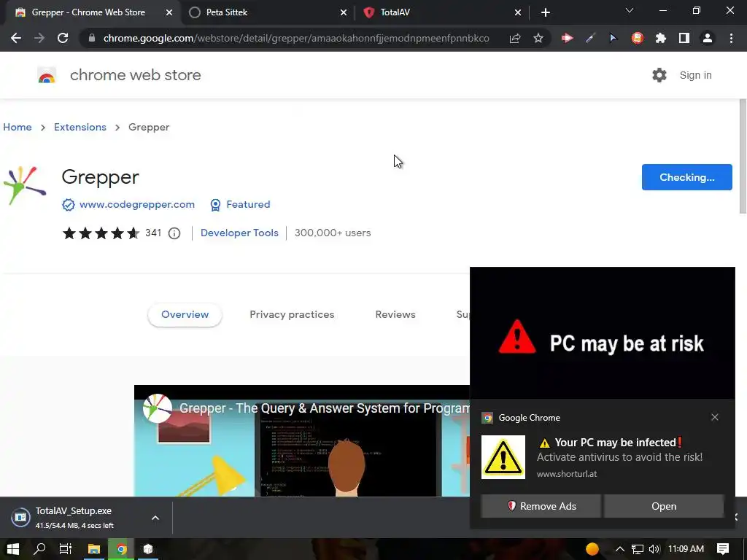747x560 pixels.
Task: Click the red video recorder extension icon
Action: [567, 38]
